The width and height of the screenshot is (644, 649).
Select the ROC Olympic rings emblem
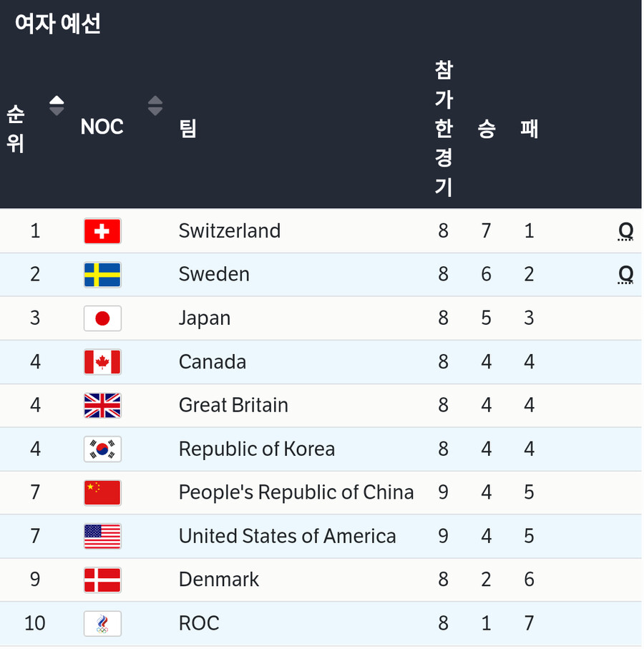click(102, 623)
